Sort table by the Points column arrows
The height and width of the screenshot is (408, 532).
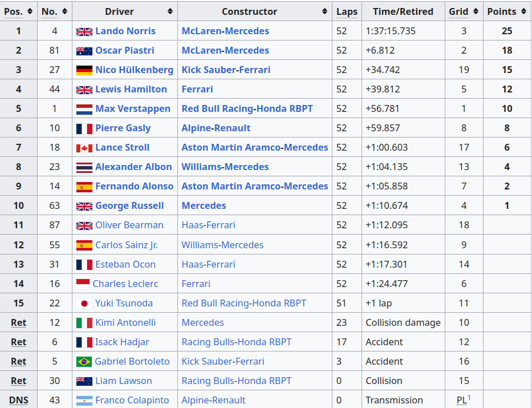524,11
